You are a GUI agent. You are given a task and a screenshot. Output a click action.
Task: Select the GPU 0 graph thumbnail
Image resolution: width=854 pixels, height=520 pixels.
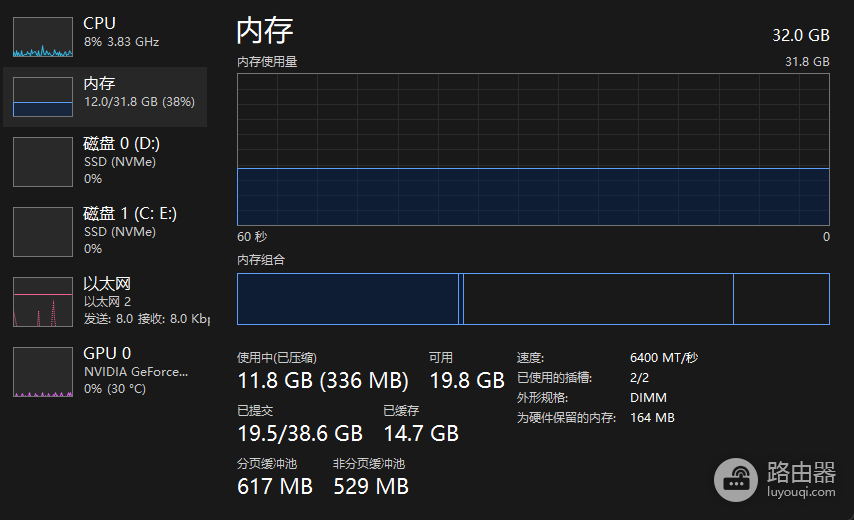point(43,372)
